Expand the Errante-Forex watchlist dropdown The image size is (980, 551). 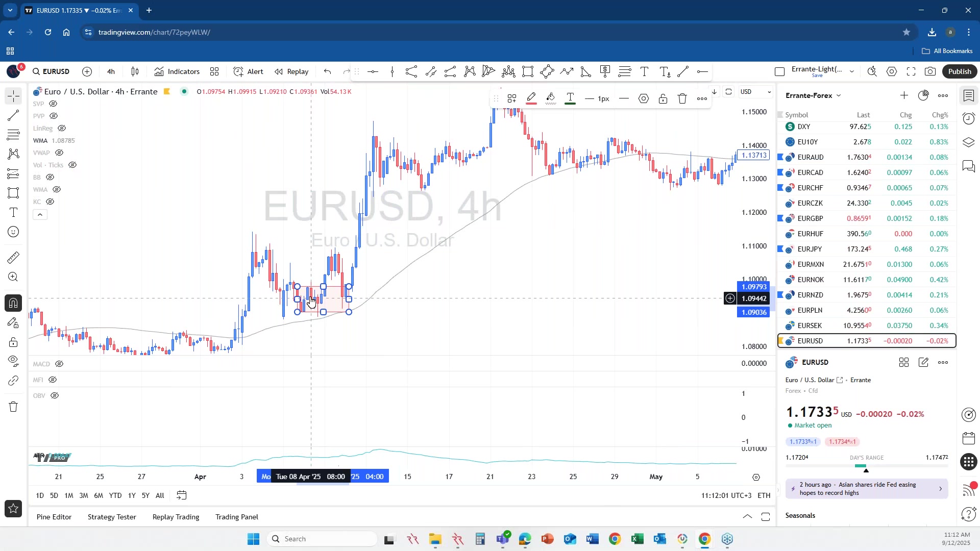point(813,95)
